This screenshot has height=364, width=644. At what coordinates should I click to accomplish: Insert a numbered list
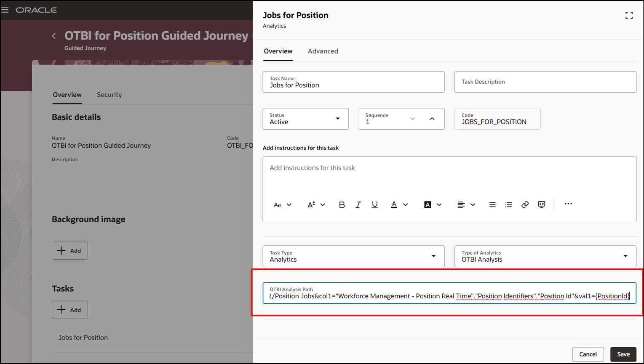click(508, 205)
